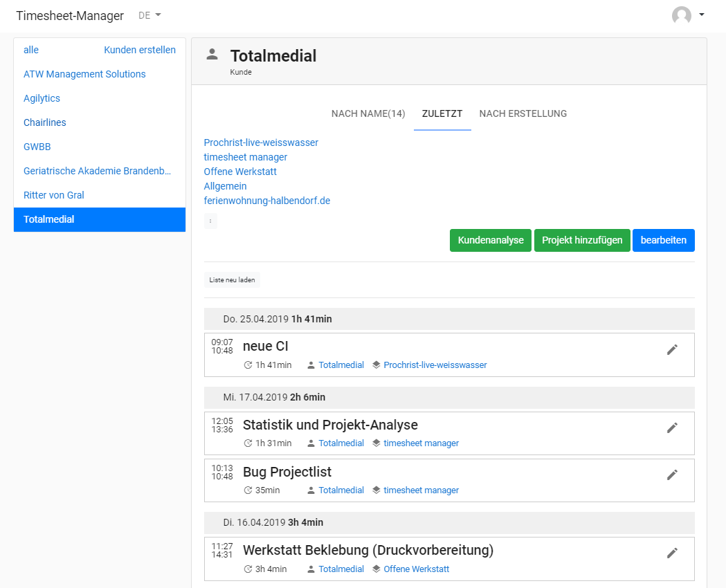Click the layers icon in the 'Statistik und Projekt-Analyse' entry
The image size is (726, 588).
376,443
